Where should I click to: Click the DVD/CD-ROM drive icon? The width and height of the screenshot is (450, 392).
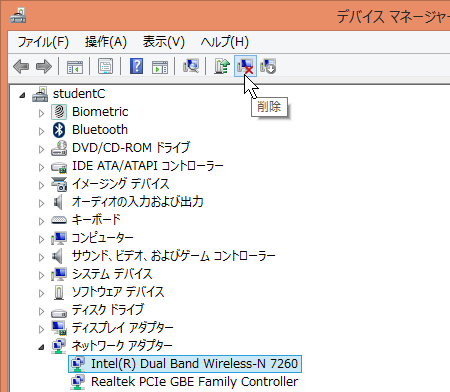click(x=59, y=148)
